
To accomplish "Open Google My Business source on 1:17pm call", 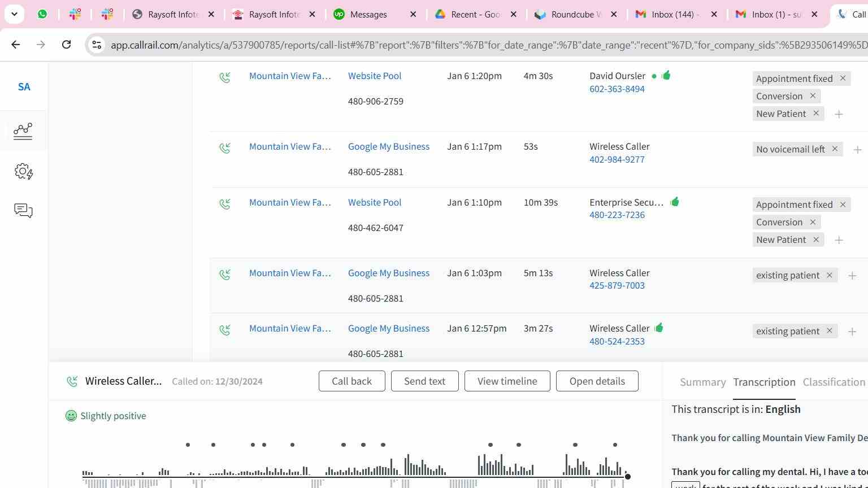I will pos(388,146).
